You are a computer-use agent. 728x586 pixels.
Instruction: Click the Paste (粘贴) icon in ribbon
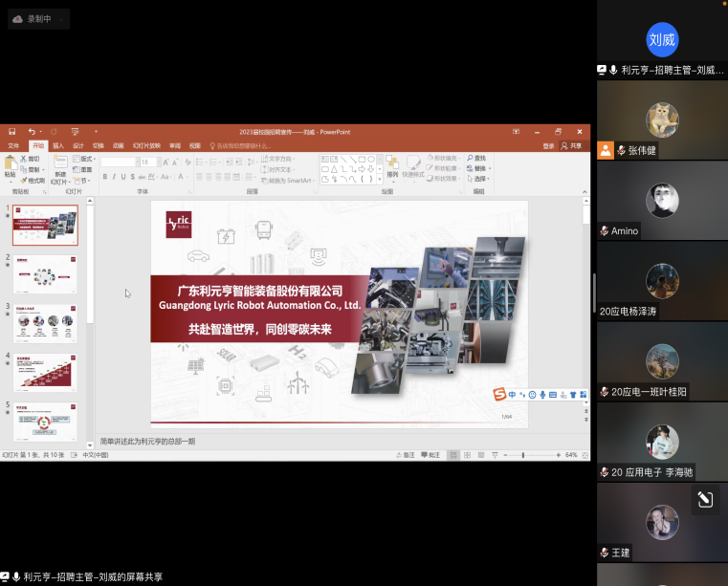(x=11, y=163)
